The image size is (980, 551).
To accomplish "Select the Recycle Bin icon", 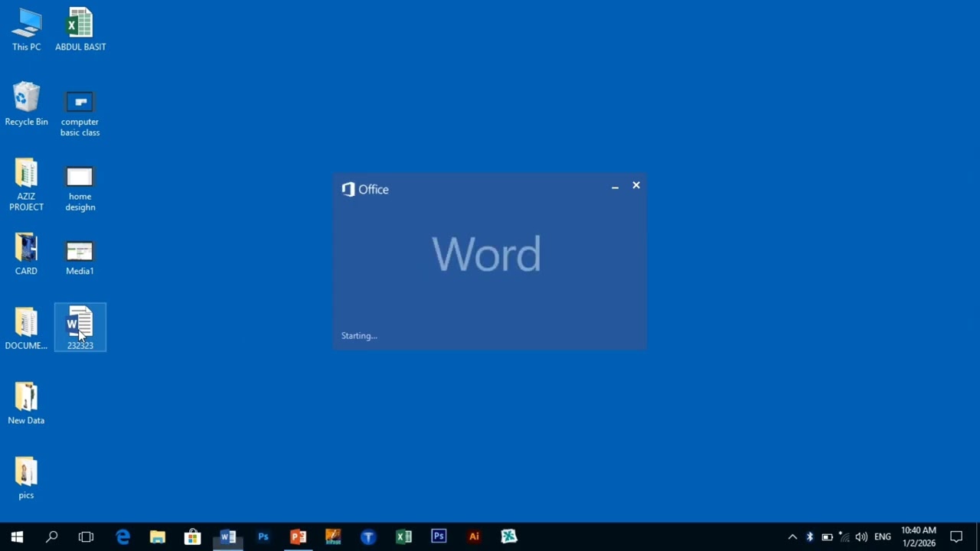I will (26, 105).
